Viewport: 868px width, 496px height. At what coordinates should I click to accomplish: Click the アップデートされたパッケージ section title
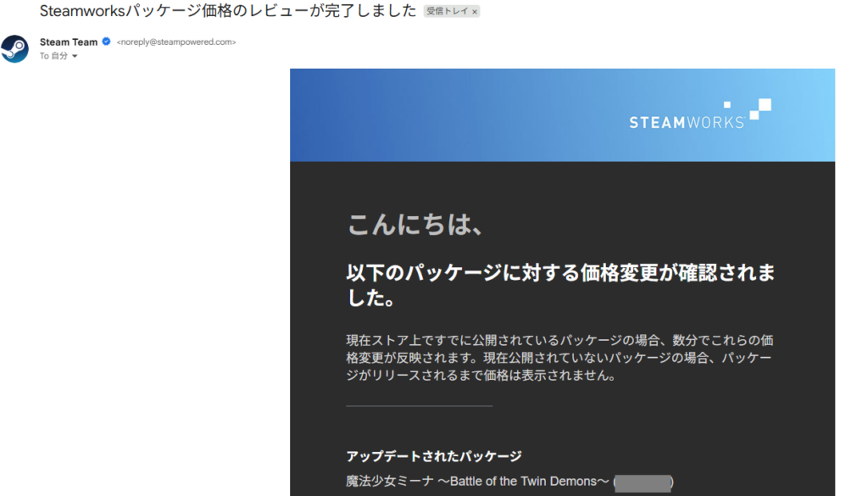pyautogui.click(x=433, y=456)
